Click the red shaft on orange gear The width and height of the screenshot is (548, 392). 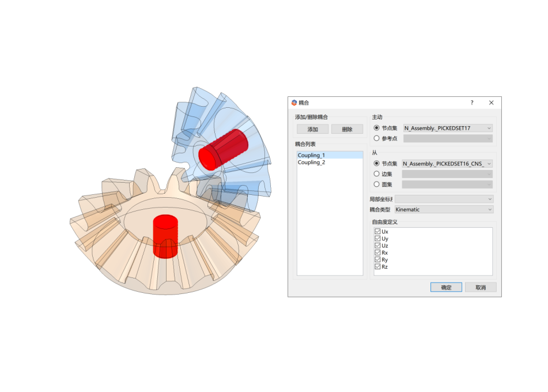(x=165, y=236)
